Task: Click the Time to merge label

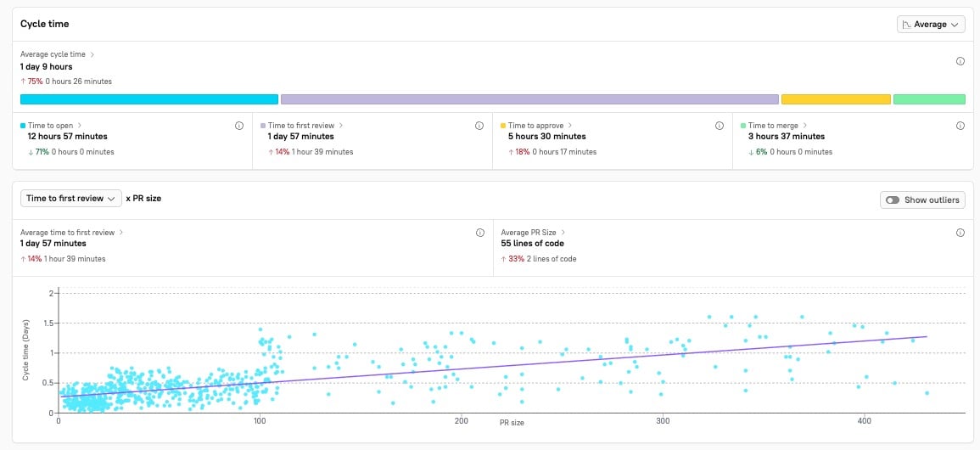Action: [x=773, y=126]
